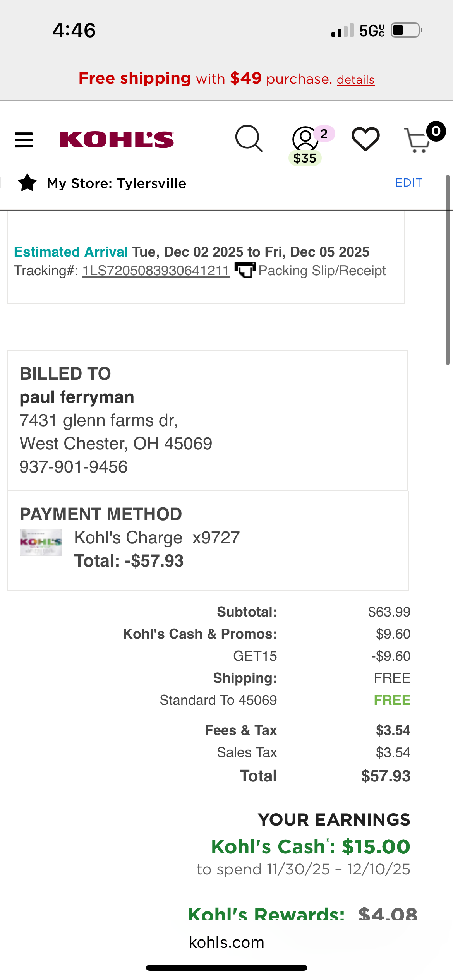Viewport: 453px width, 980px height.
Task: Click the packing slip printer icon
Action: (245, 270)
